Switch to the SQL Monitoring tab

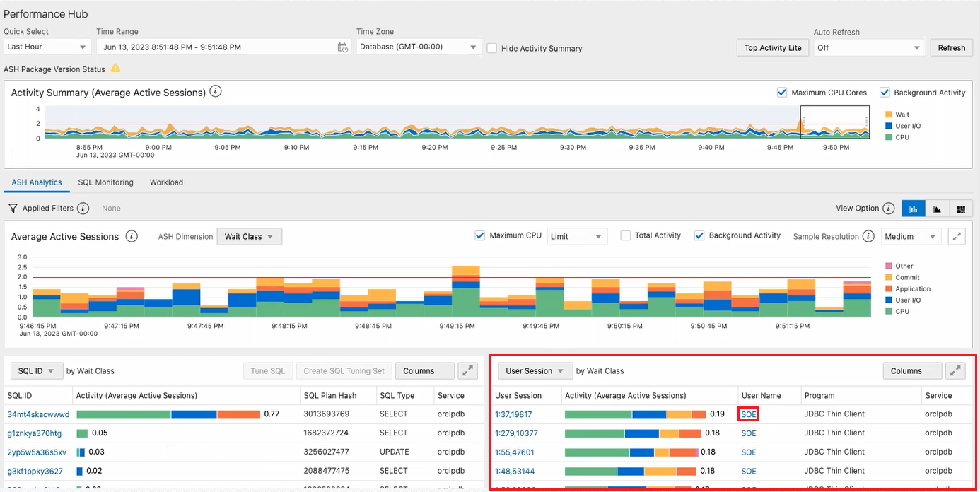105,182
